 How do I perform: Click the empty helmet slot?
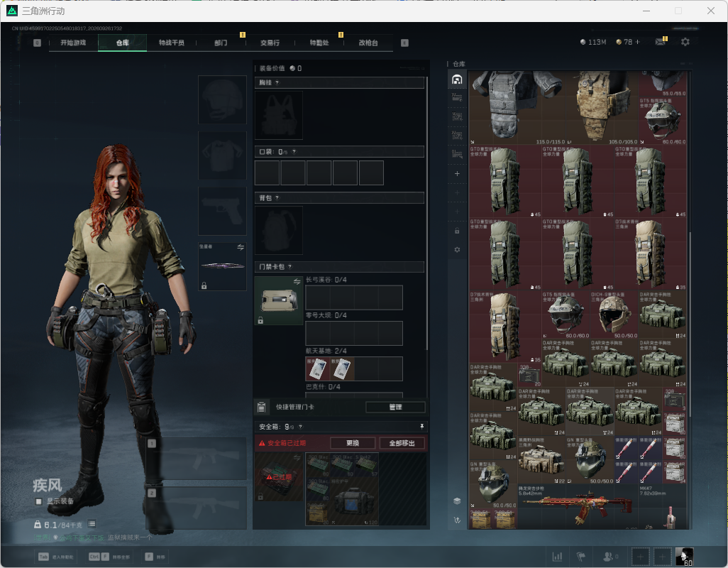[222, 100]
